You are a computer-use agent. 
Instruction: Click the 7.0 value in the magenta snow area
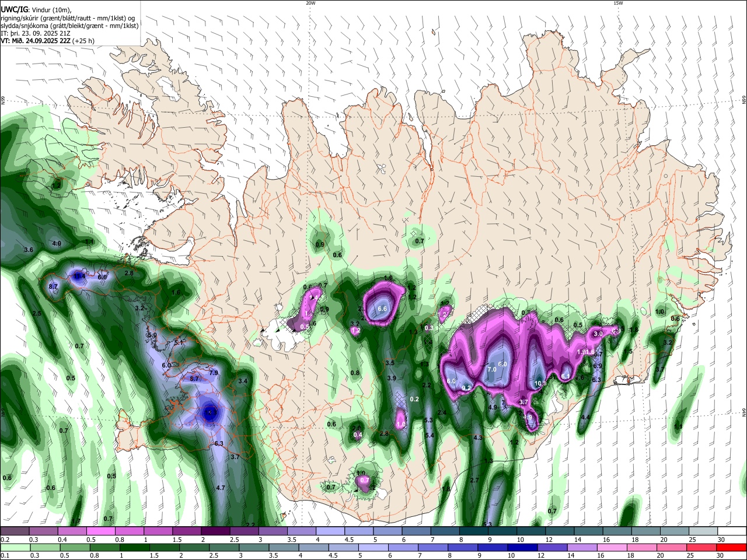(491, 369)
